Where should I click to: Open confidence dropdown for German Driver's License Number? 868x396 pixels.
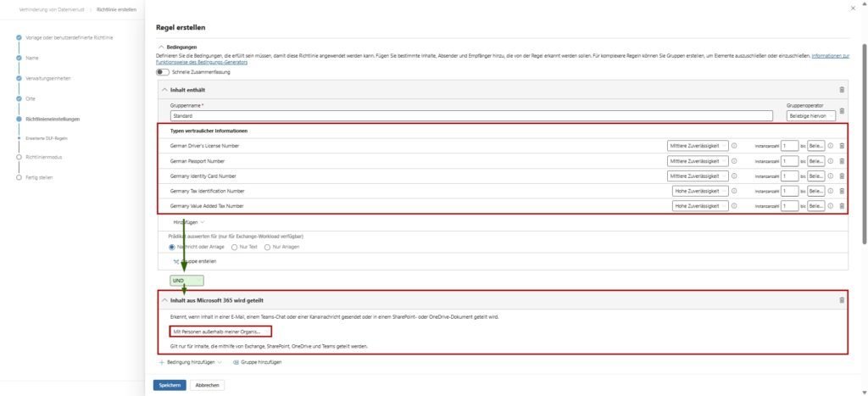tap(698, 146)
